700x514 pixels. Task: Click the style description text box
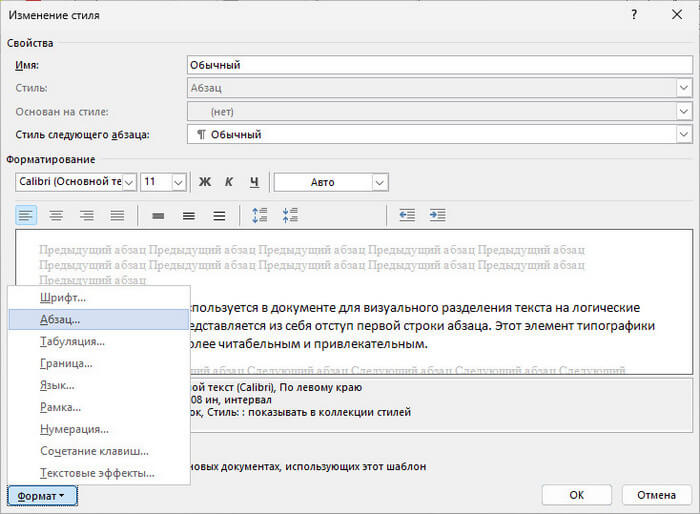tap(440, 405)
